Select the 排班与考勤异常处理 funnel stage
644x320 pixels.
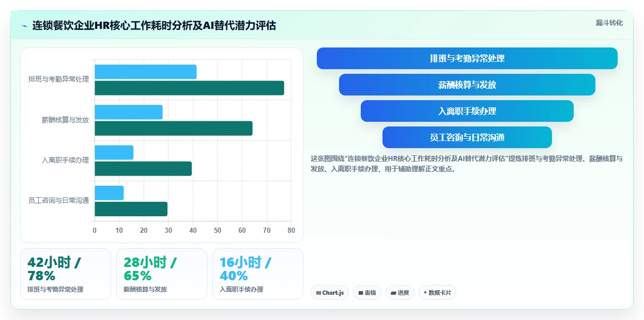point(467,58)
